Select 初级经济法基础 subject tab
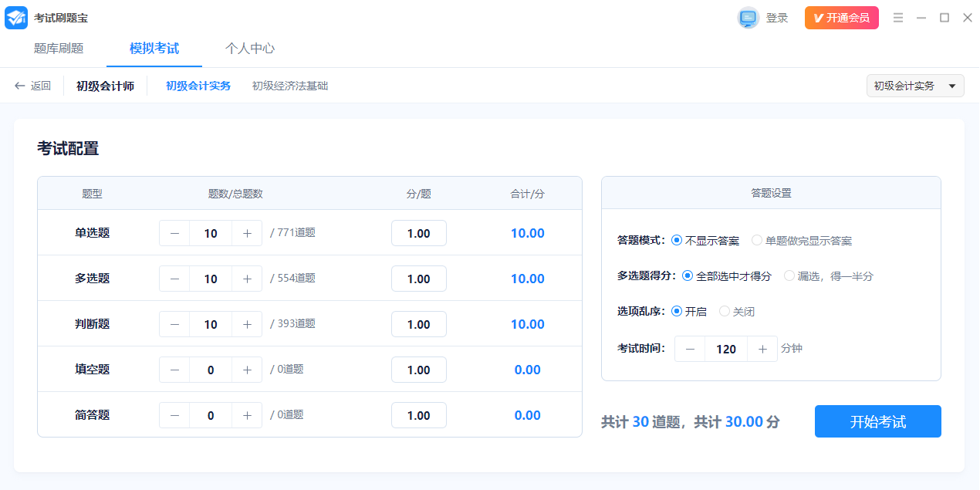The height and width of the screenshot is (490, 980). [290, 86]
